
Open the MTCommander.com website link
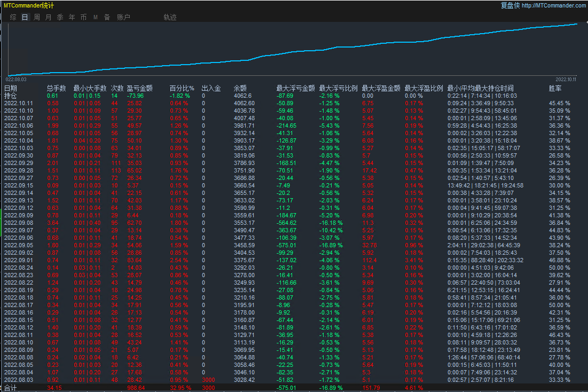(553, 5)
